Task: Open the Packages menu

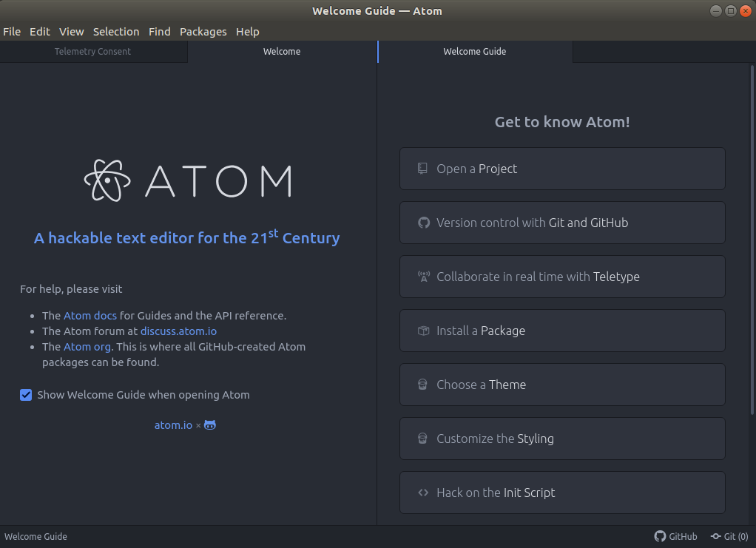Action: coord(203,32)
